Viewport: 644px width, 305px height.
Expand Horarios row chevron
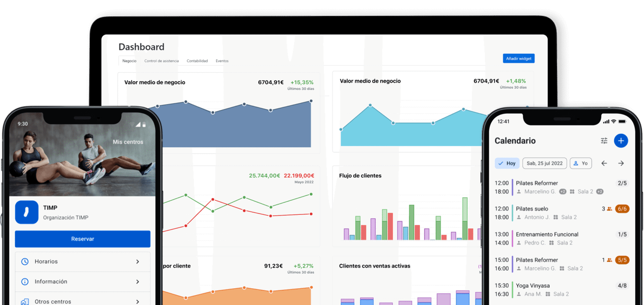click(138, 261)
